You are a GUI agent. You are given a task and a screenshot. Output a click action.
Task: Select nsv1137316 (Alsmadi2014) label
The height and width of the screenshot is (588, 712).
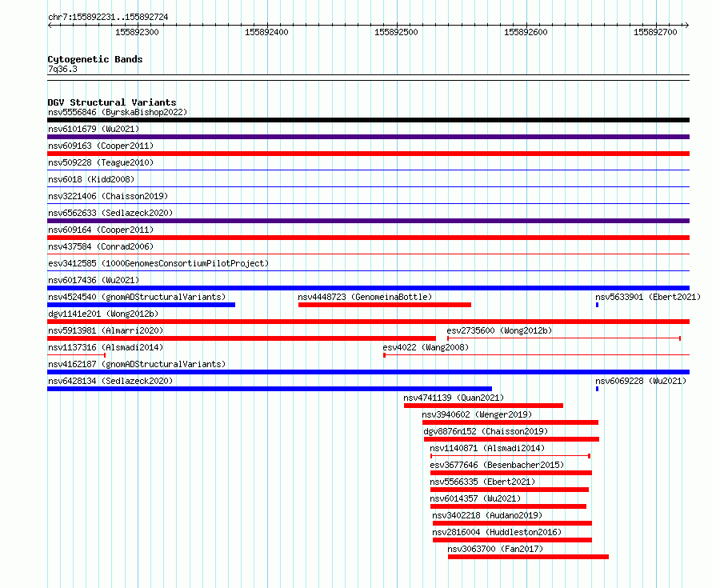click(x=106, y=347)
